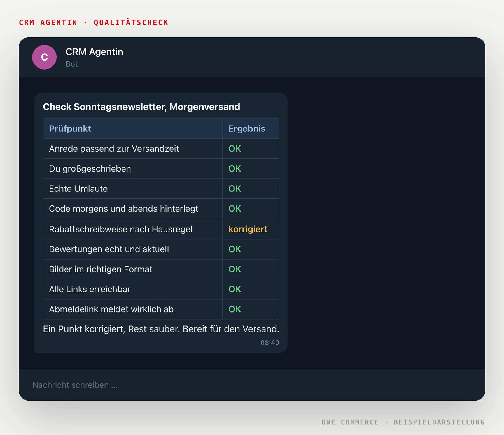The image size is (504, 435).
Task: Click the 08:40 message timestamp
Action: tap(270, 343)
